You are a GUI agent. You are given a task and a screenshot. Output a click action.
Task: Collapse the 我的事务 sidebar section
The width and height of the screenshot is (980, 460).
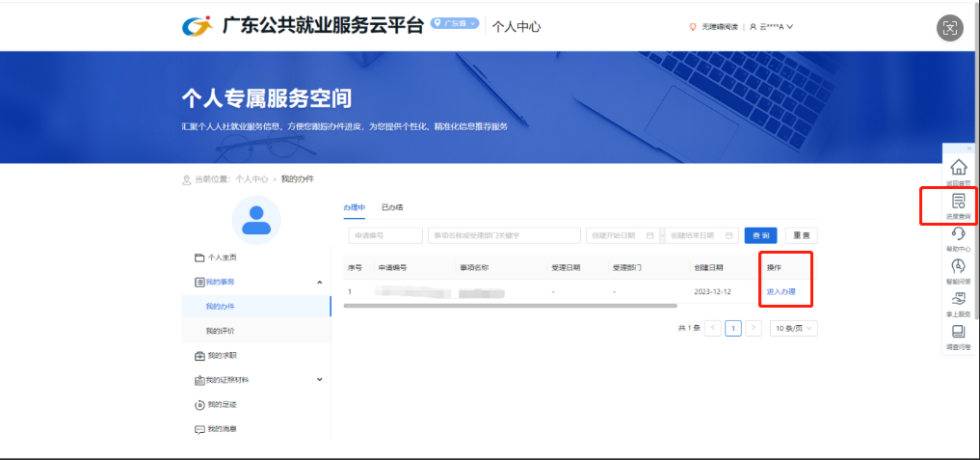319,282
